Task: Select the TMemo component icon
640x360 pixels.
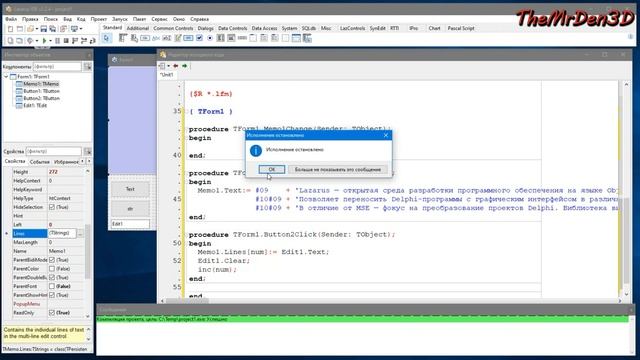Action: 178,38
